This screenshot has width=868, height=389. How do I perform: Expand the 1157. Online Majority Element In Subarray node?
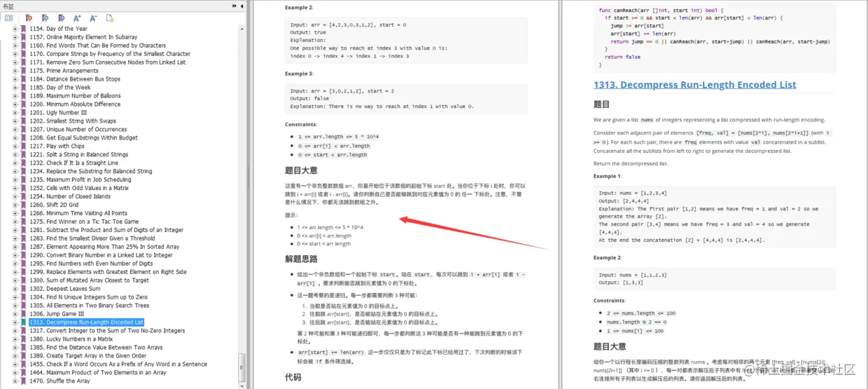pyautogui.click(x=15, y=37)
